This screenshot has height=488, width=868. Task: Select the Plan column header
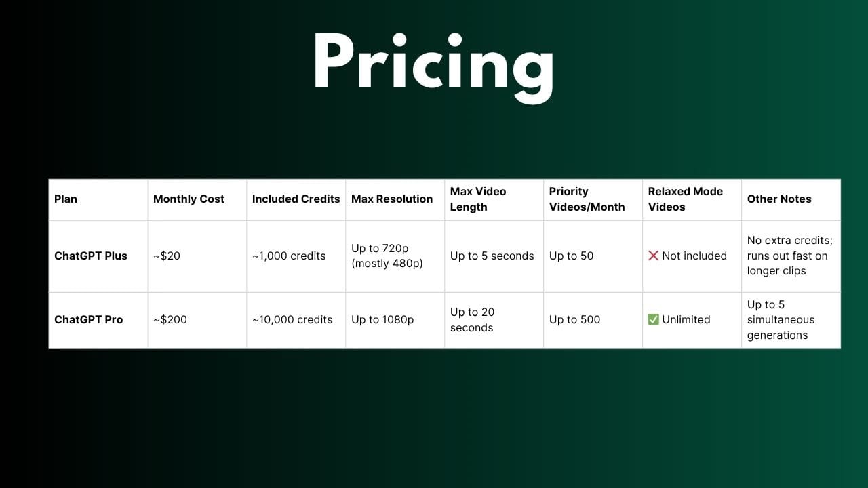pyautogui.click(x=66, y=199)
